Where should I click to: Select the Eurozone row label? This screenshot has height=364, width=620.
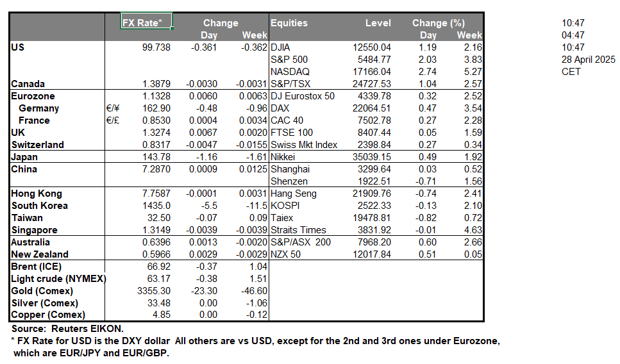32,96
